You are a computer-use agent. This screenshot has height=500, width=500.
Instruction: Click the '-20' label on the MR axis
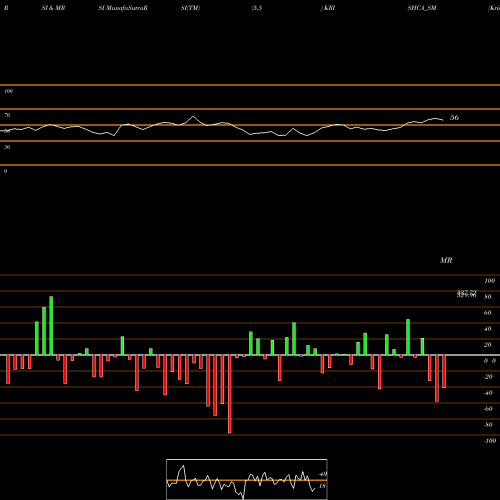click(x=488, y=377)
